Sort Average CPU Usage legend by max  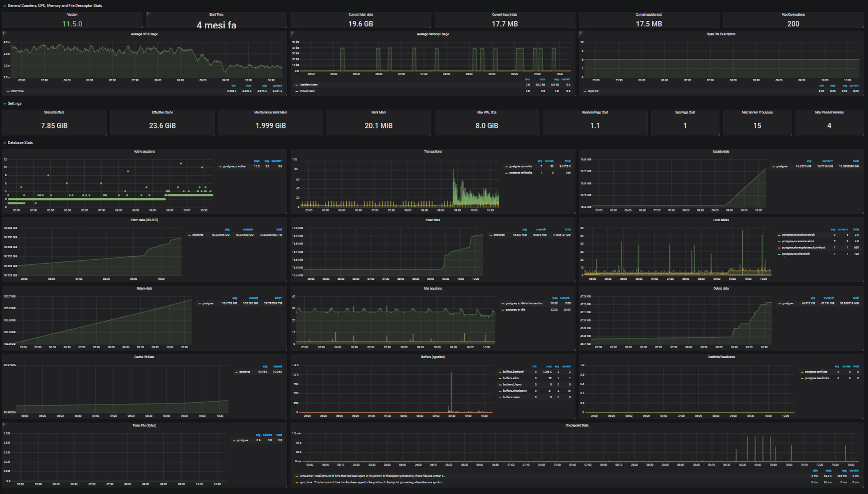249,85
